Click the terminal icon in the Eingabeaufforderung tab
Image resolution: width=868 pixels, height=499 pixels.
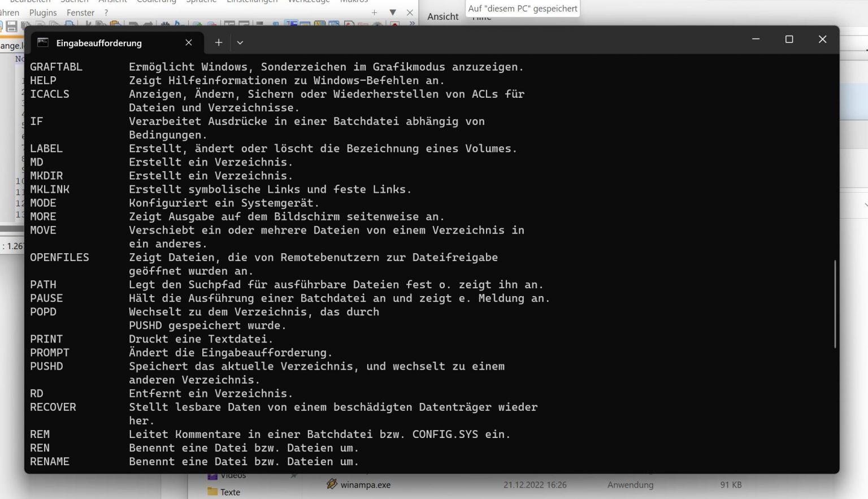pos(43,42)
